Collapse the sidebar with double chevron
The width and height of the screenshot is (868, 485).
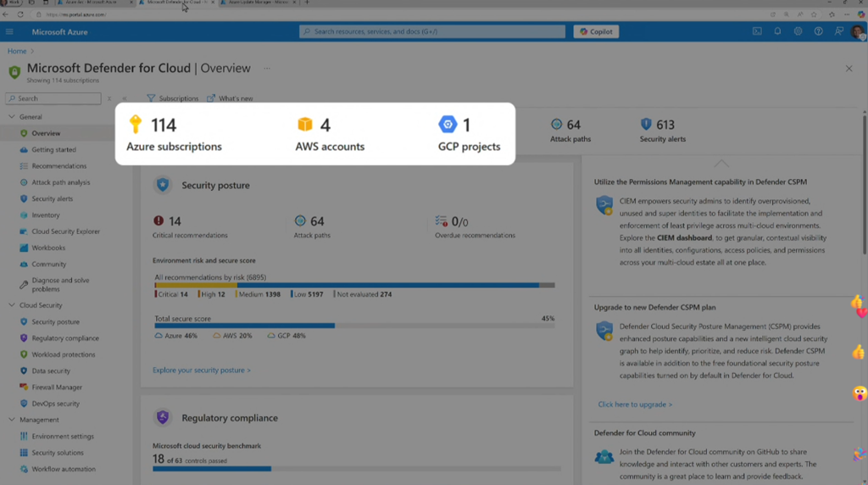click(x=125, y=98)
